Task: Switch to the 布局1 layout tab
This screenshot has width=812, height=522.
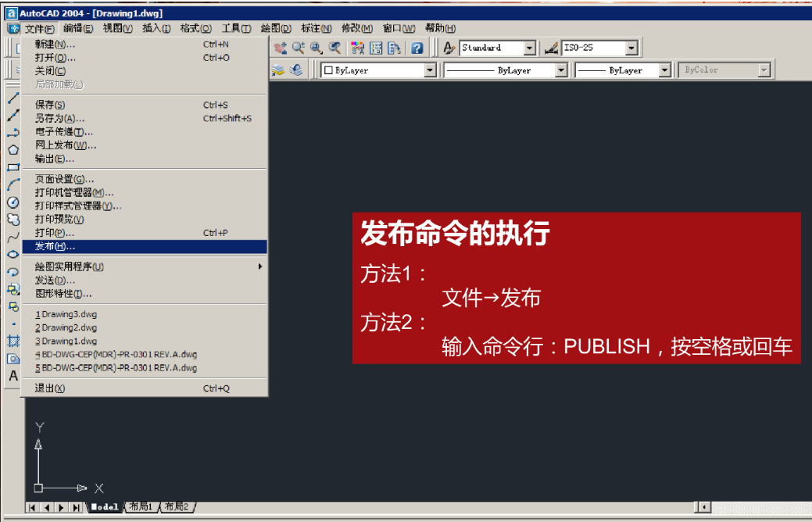Action: [141, 507]
